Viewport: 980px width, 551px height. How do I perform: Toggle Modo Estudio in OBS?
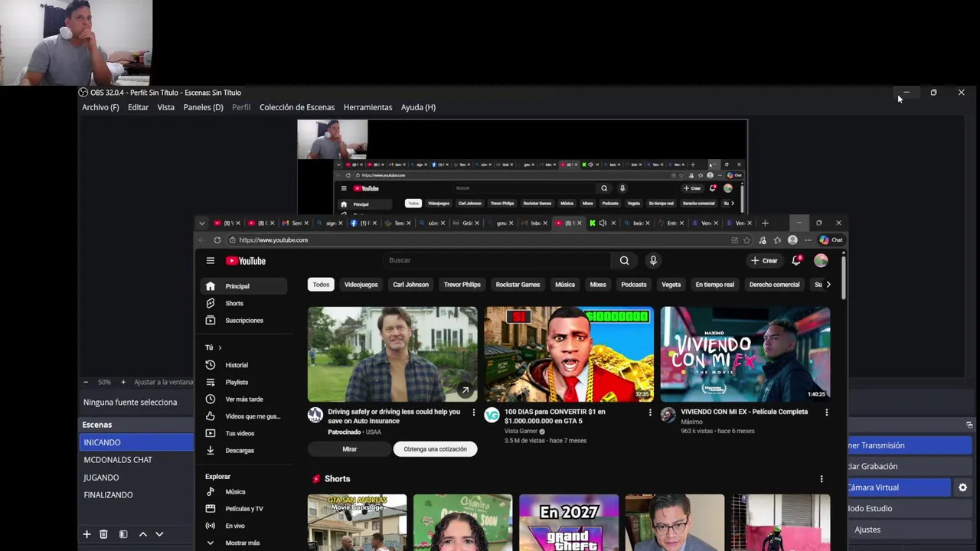[909, 508]
